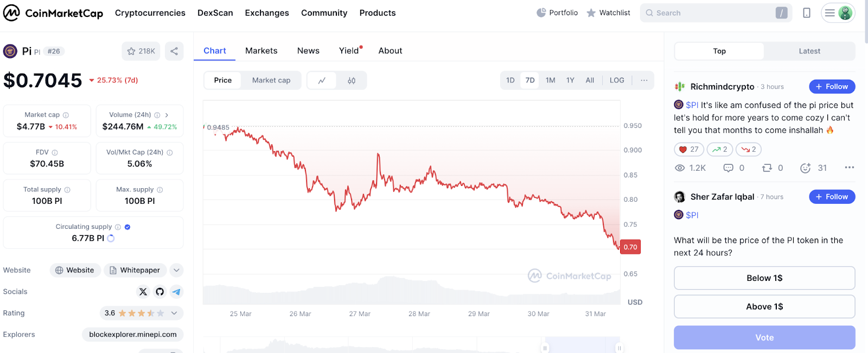Image resolution: width=868 pixels, height=353 pixels.
Task: Click the share icon next to Pi
Action: point(174,51)
